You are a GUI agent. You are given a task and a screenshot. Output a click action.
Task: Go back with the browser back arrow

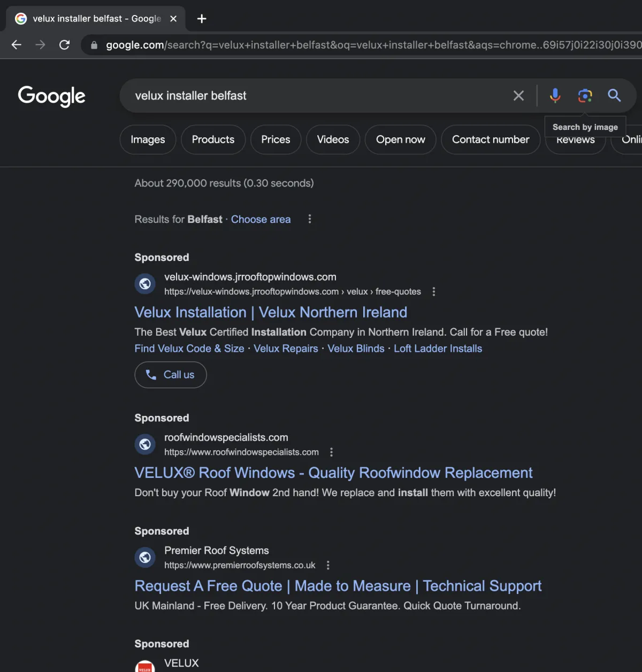(x=17, y=45)
